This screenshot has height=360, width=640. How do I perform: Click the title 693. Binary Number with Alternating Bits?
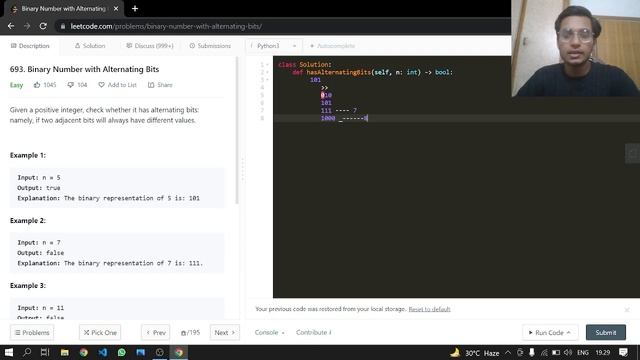click(x=84, y=69)
